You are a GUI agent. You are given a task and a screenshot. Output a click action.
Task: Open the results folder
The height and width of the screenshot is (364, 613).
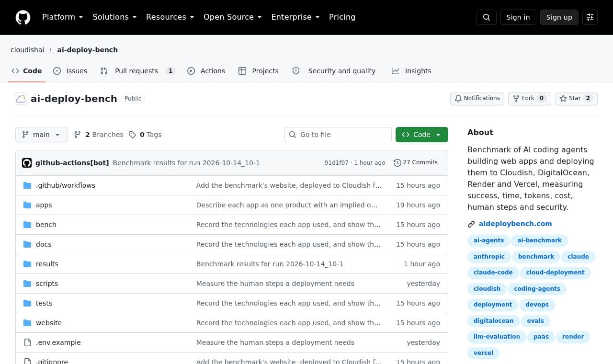pos(47,264)
